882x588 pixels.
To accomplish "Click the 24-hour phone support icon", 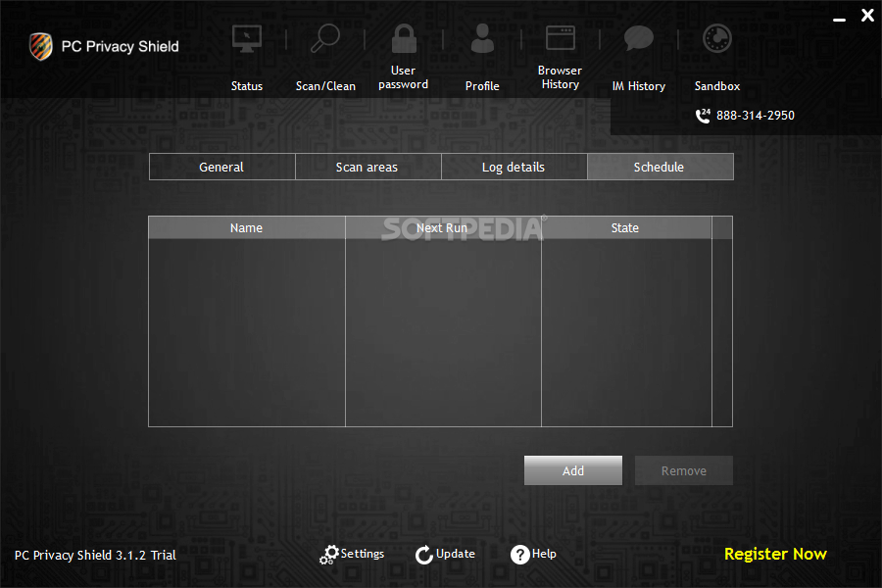I will click(703, 116).
